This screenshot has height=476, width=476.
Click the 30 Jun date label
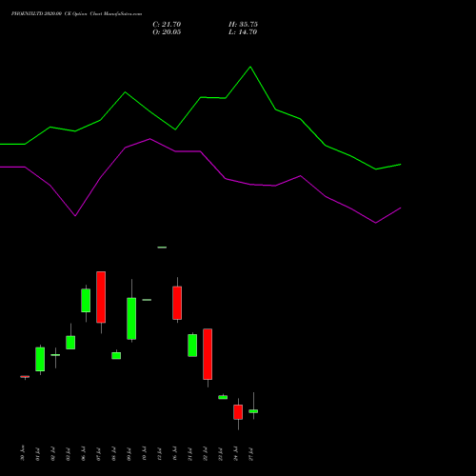pos(22,453)
